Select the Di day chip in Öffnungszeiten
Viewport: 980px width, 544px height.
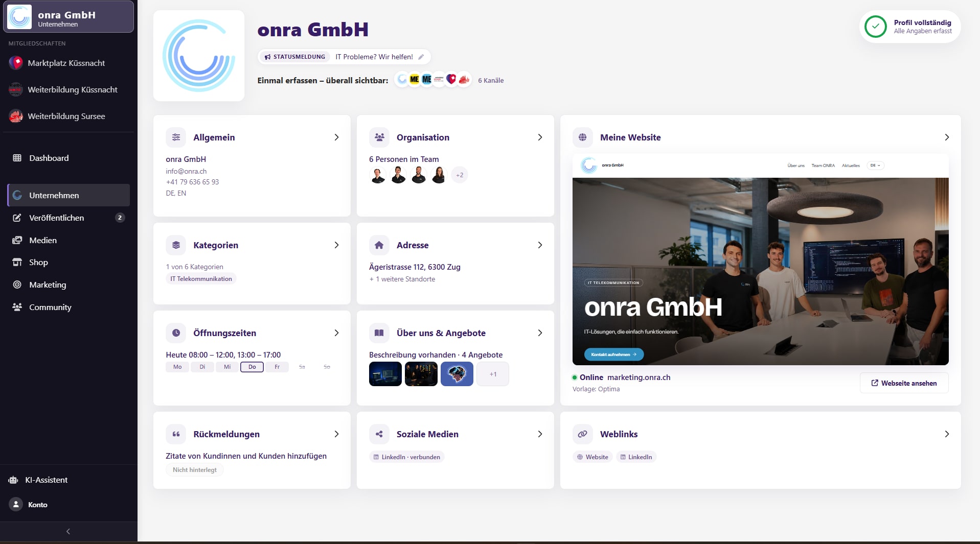202,367
